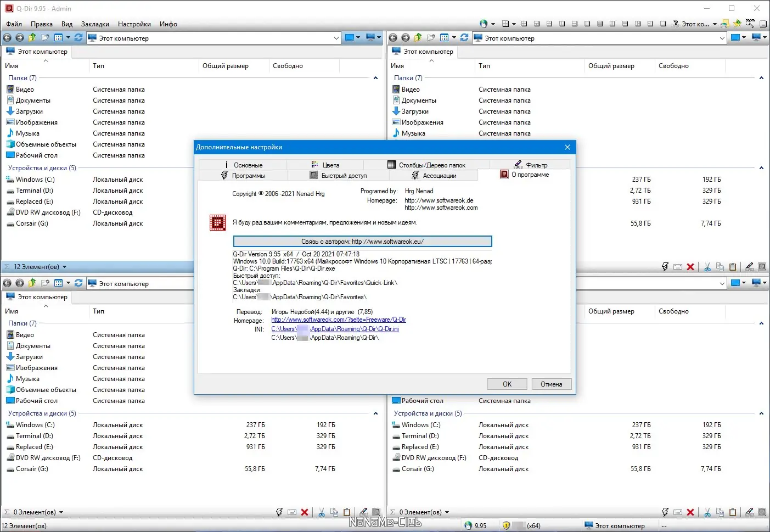Click Отмена to cancel the dialog
Viewport: 770px width, 532px height.
coord(551,384)
